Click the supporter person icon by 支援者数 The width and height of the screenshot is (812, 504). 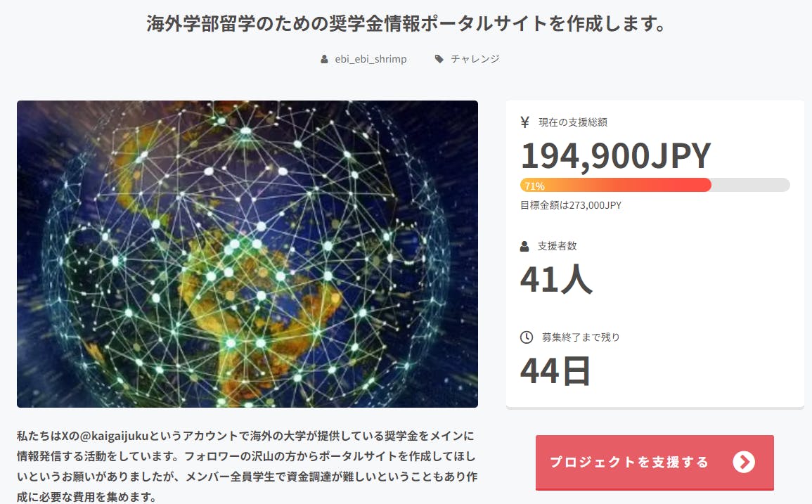tap(524, 246)
